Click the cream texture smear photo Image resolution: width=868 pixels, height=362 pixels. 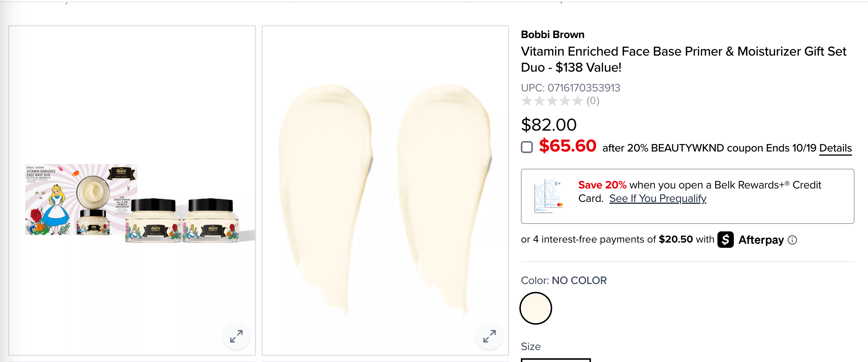385,198
